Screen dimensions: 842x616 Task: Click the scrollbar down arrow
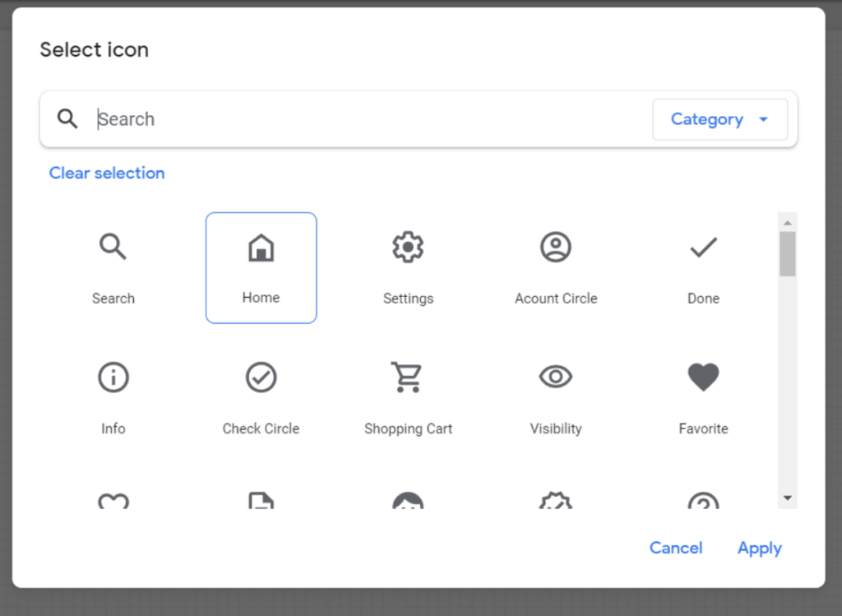click(788, 498)
